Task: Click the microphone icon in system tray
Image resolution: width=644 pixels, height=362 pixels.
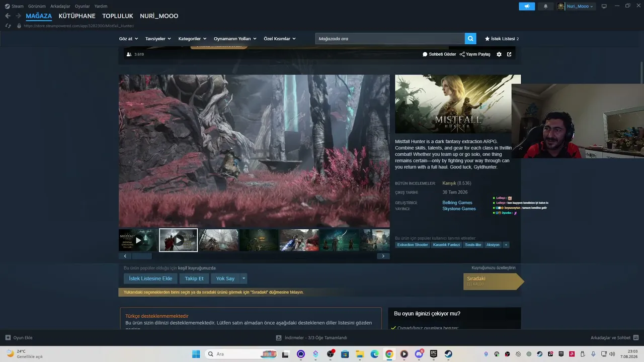Action: click(x=593, y=354)
